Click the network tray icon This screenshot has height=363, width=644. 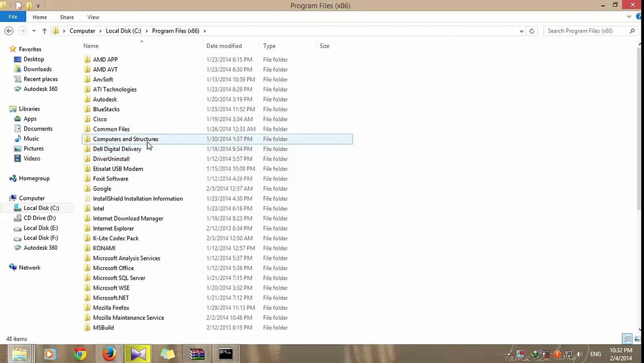point(568,354)
